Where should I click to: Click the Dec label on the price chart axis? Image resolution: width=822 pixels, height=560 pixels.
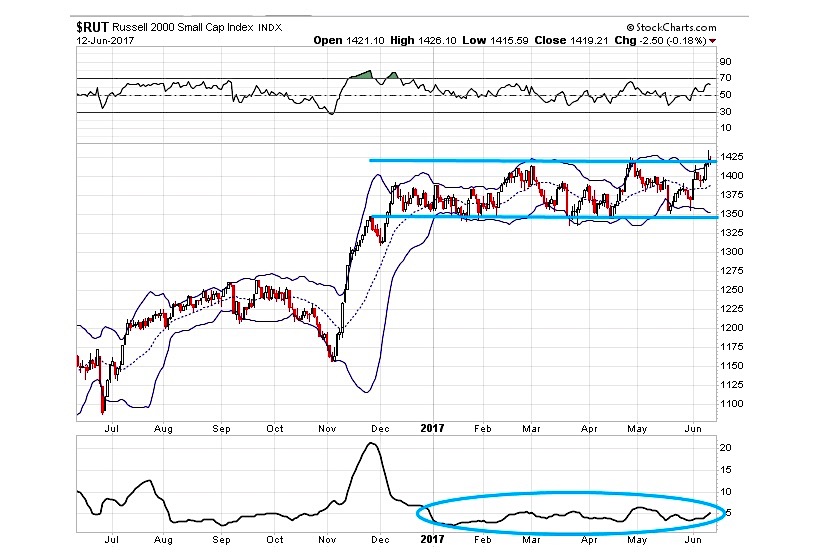point(380,429)
